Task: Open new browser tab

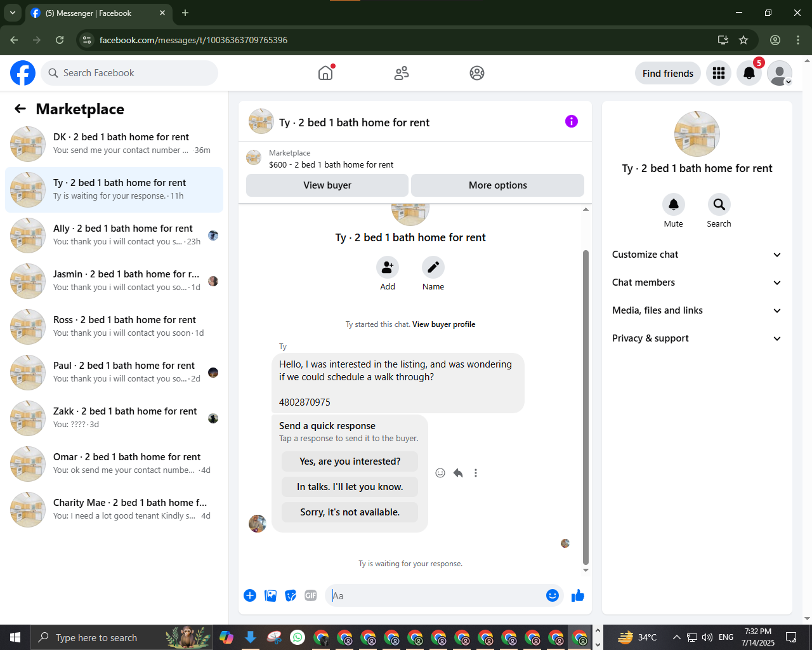Action: tap(185, 13)
